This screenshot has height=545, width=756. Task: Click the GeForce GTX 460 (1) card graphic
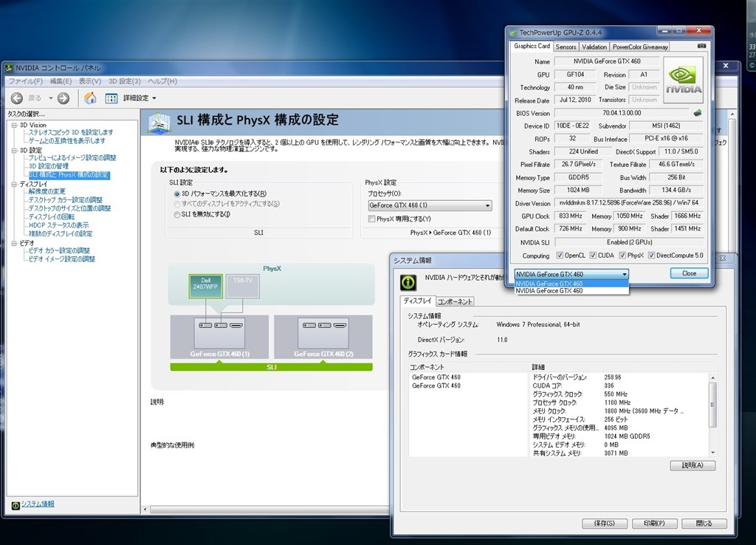219,337
